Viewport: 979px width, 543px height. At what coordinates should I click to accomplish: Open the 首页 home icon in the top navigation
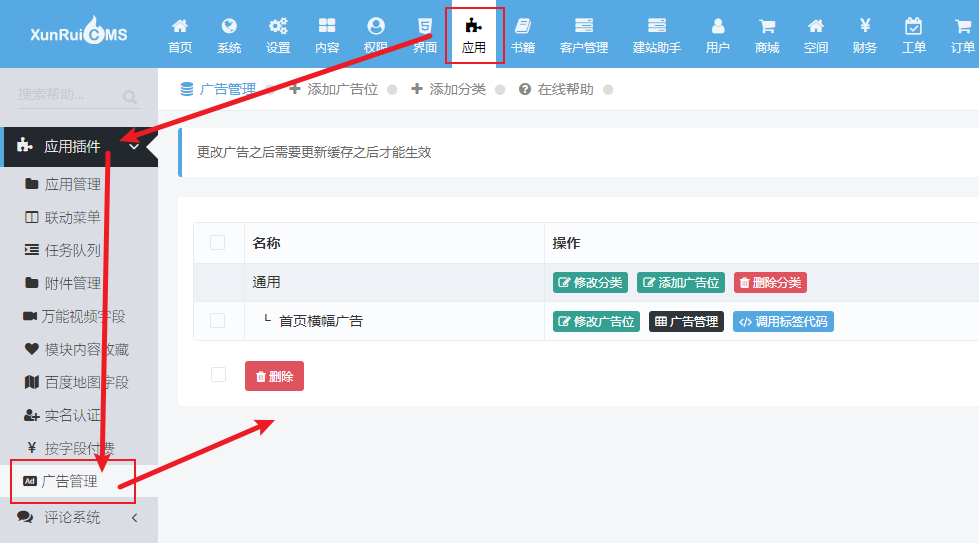(x=180, y=26)
